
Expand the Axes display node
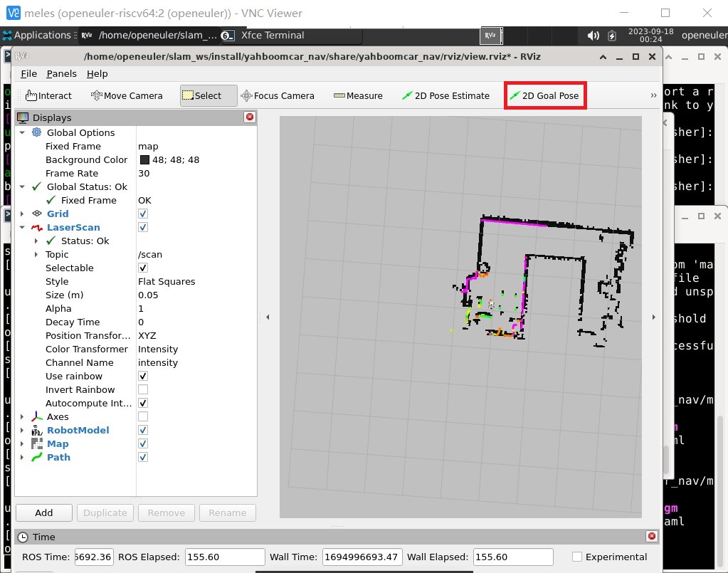coord(22,416)
